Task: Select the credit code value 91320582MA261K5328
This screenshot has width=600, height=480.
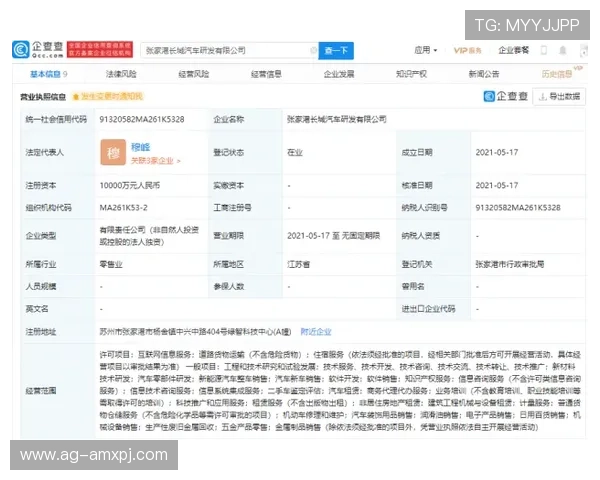Action: click(x=142, y=119)
